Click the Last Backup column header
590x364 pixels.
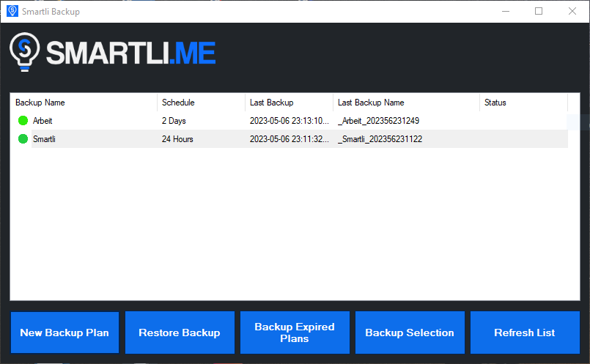289,103
